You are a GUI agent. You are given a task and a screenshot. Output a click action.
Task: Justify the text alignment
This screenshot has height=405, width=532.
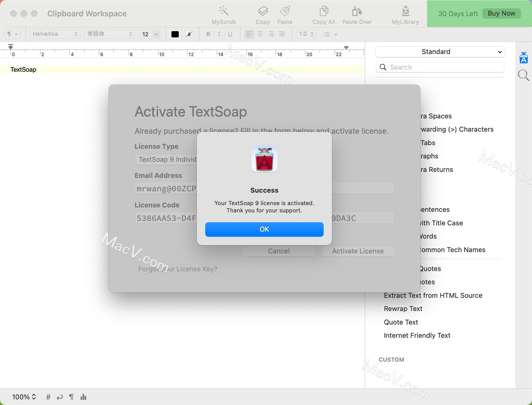click(x=282, y=34)
